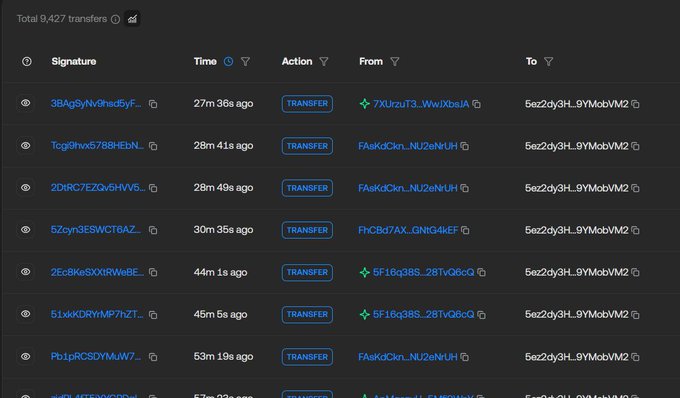Toggle the Time column clock format
Screen dimensions: 680x398
click(x=229, y=62)
